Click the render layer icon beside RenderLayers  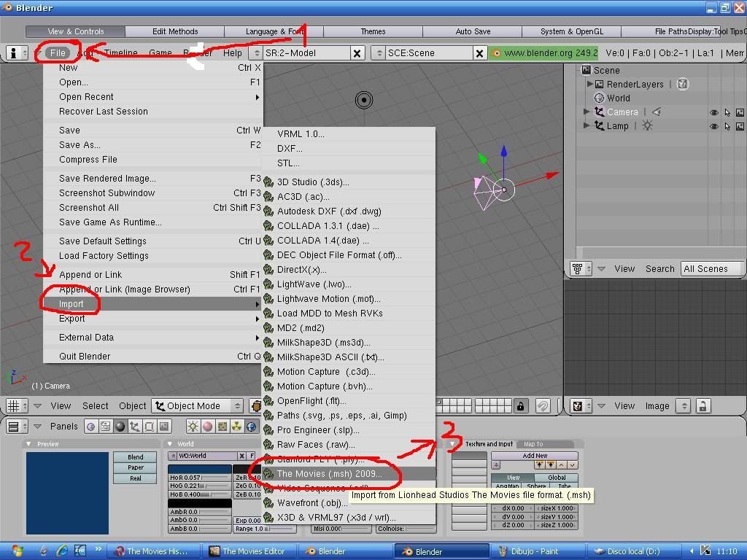tap(683, 85)
